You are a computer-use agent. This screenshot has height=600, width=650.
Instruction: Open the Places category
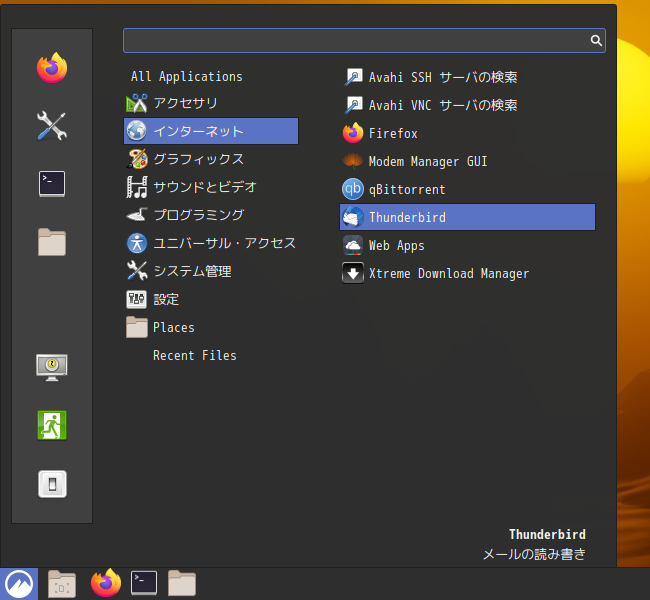click(x=211, y=327)
